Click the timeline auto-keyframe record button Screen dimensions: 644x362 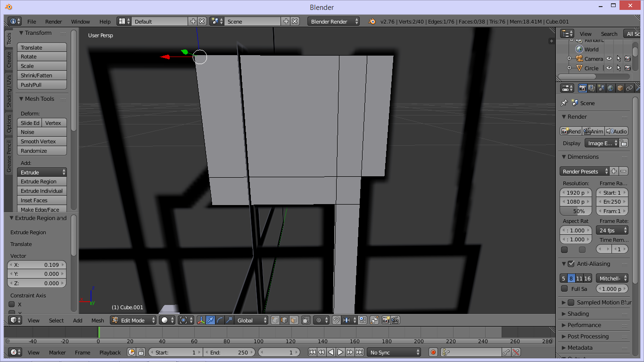click(x=433, y=352)
